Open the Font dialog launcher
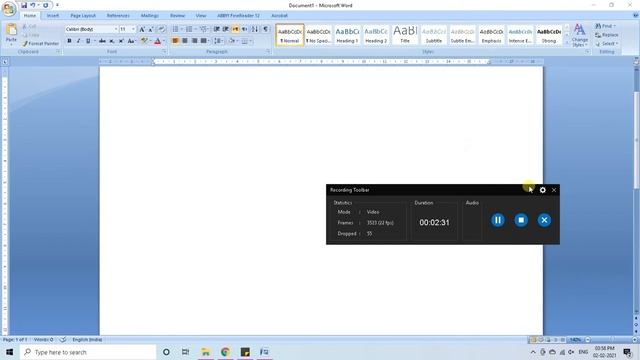The height and width of the screenshot is (360, 640). [164, 52]
